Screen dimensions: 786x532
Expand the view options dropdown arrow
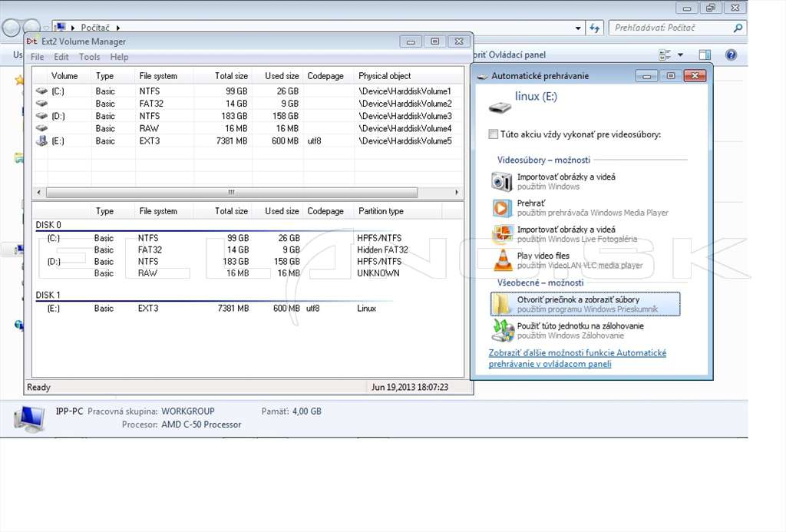tap(680, 55)
